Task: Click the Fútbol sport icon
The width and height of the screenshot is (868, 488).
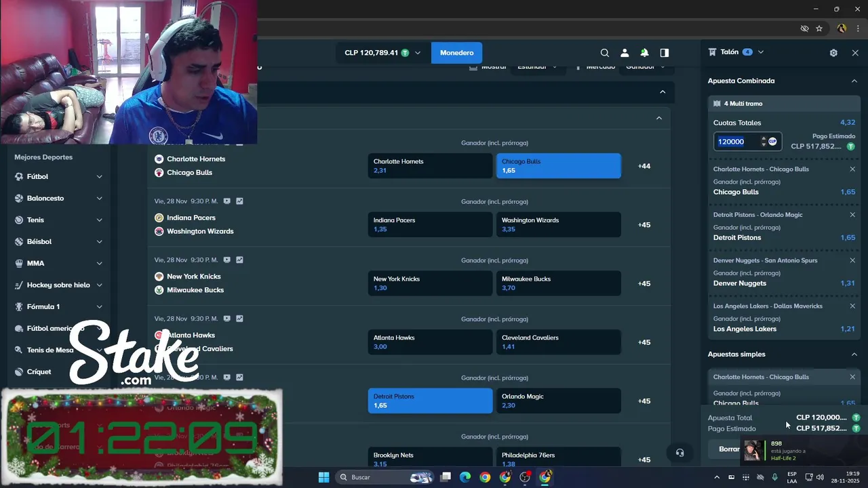Action: 19,176
